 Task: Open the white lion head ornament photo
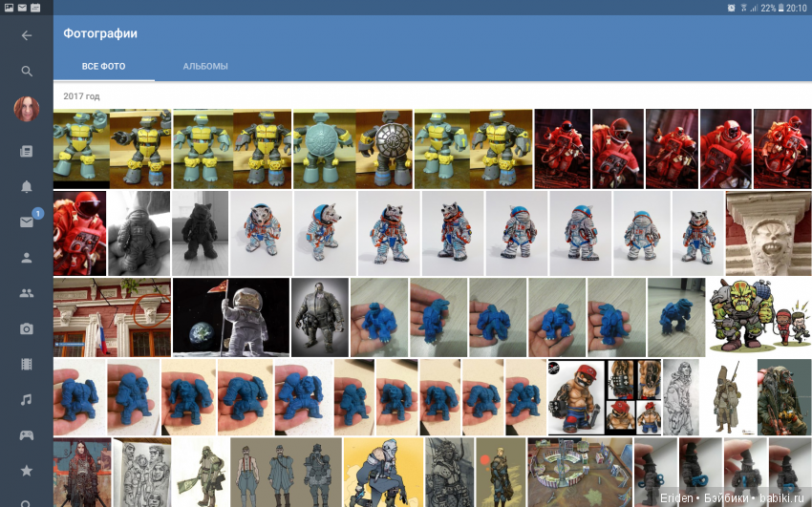tap(768, 233)
